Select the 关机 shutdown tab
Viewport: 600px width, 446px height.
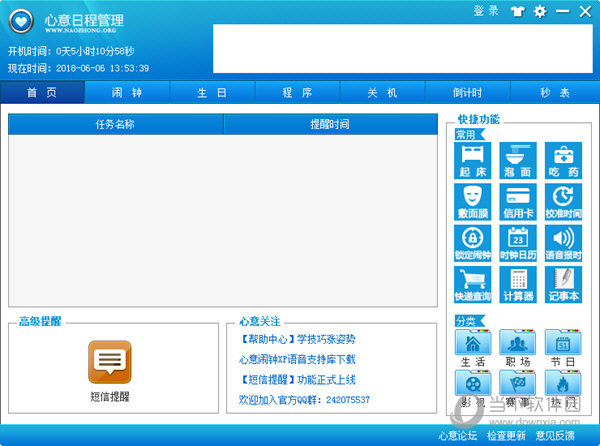[x=383, y=93]
